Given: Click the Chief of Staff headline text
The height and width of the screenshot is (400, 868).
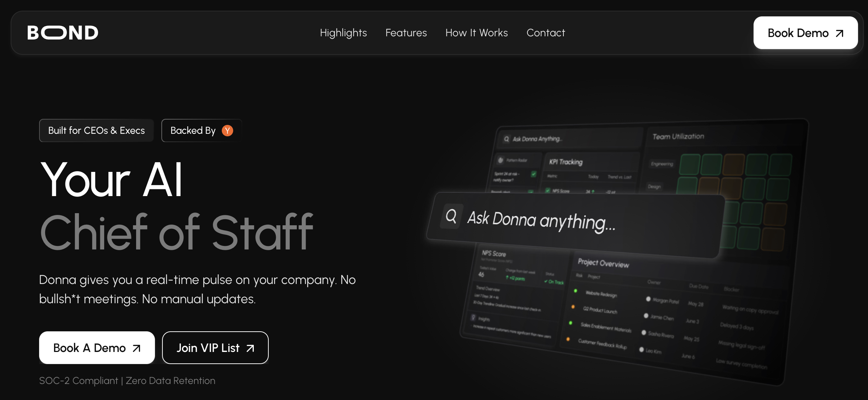Looking at the screenshot, I should pyautogui.click(x=177, y=232).
